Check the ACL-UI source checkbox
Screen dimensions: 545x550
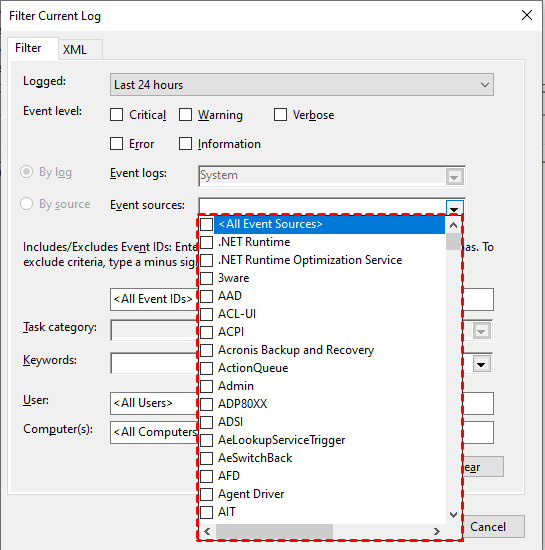coord(207,314)
